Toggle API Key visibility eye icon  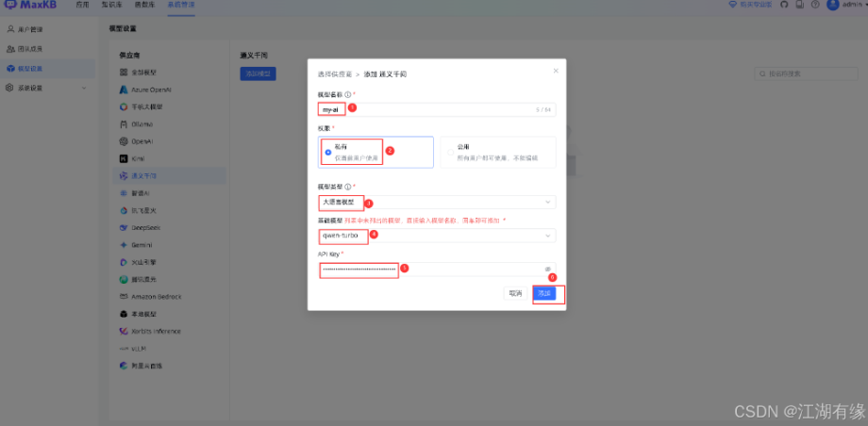pyautogui.click(x=547, y=269)
